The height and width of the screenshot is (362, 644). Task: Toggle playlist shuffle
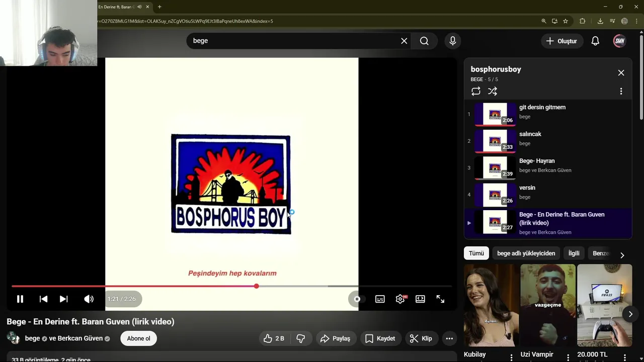click(493, 91)
